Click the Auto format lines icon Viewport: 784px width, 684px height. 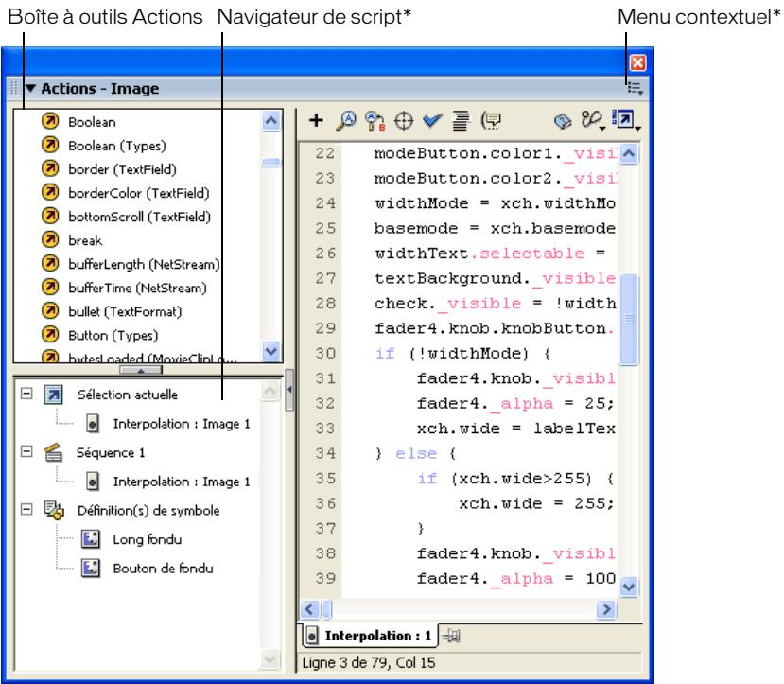pyautogui.click(x=461, y=120)
